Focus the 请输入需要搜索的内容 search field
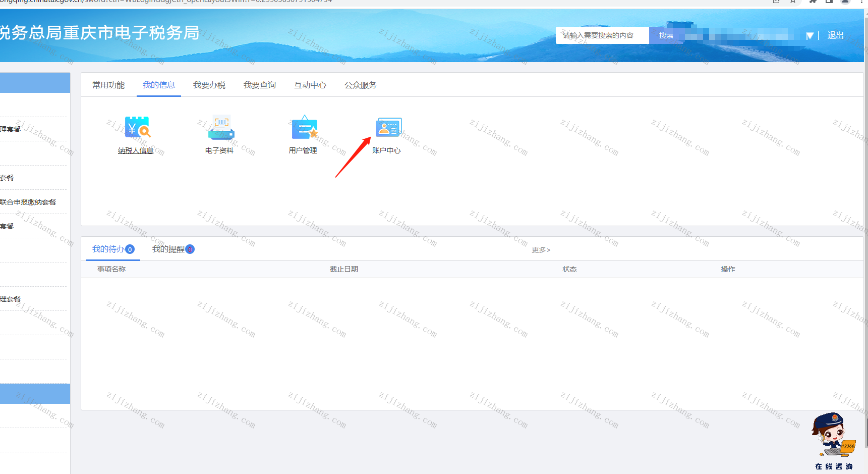868x474 pixels. click(602, 35)
